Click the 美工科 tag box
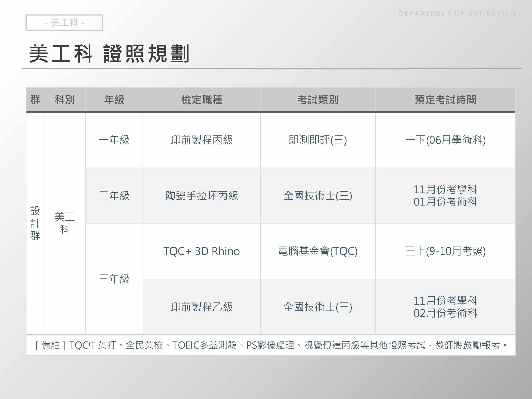532x399 pixels. click(64, 23)
